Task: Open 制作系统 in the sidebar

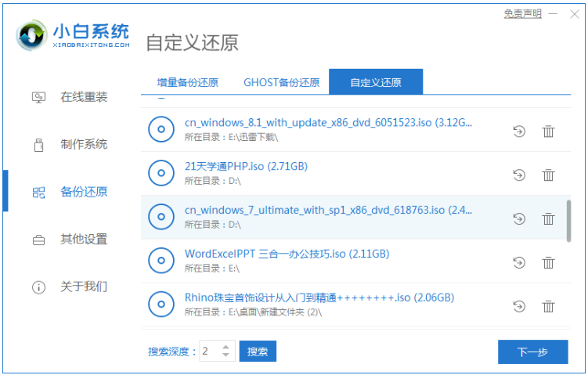Action: pos(84,144)
